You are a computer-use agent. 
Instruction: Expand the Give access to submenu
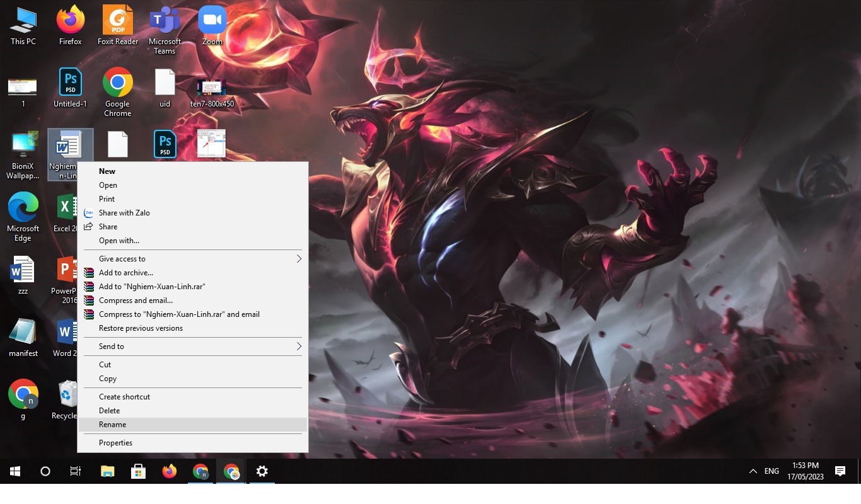coord(193,259)
